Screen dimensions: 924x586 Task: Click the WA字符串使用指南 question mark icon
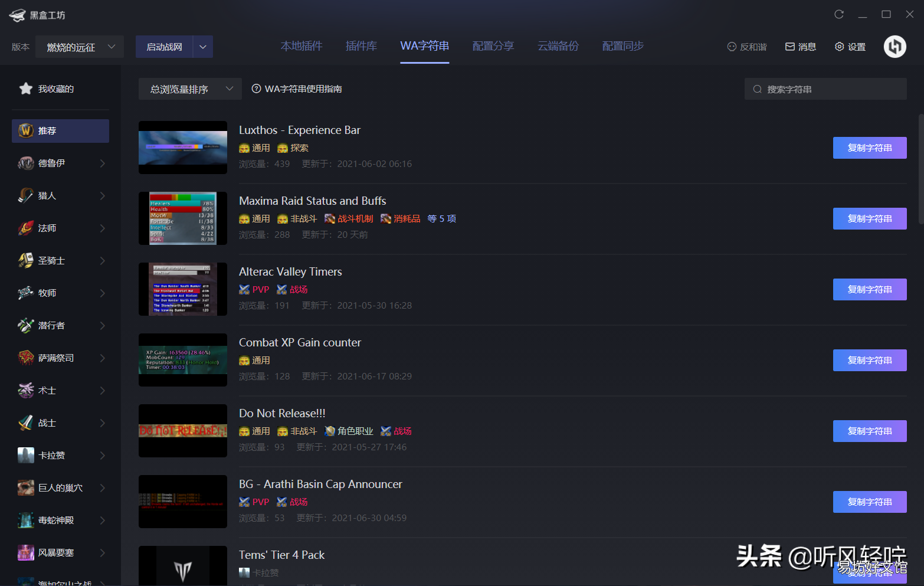tap(256, 89)
